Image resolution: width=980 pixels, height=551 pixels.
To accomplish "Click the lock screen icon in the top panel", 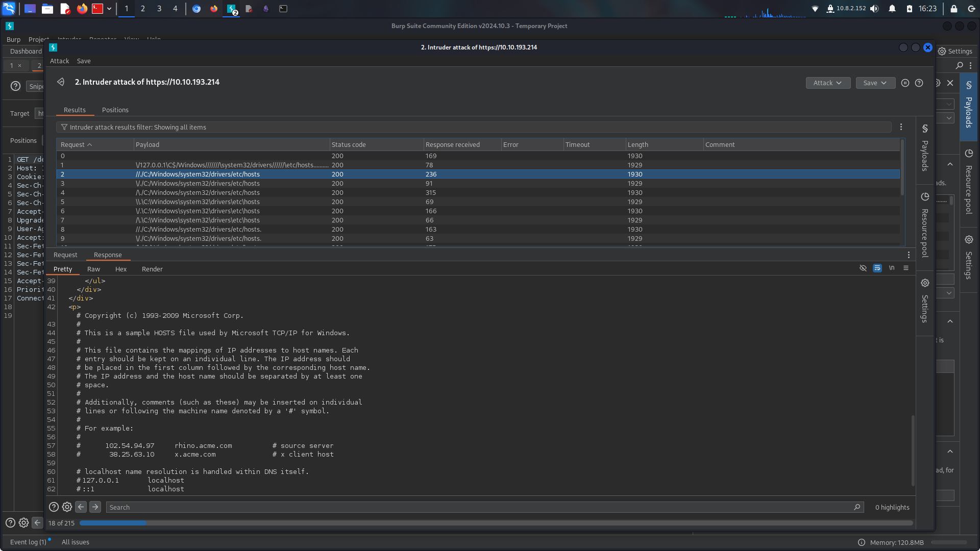I will tap(953, 9).
